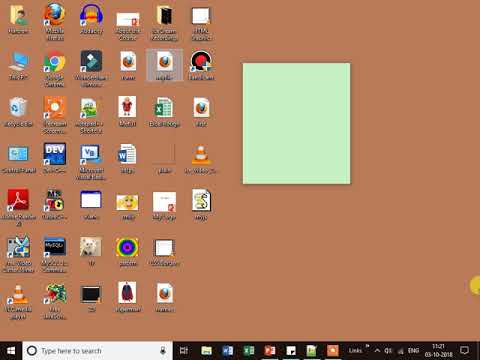Open the MySQL Command Line shortcut
Image resolution: width=480 pixels, height=360 pixels.
[55, 254]
